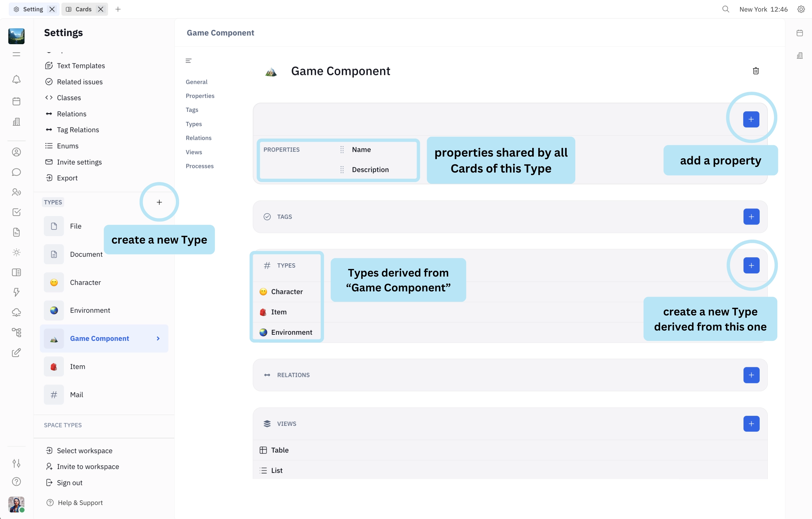Open global search with the magnifier icon
This screenshot has width=812, height=519.
pyautogui.click(x=725, y=9)
